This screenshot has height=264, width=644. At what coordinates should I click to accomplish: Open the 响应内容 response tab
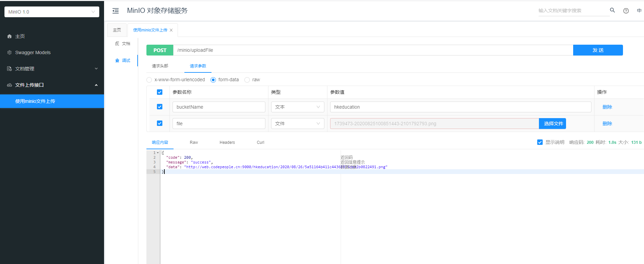pyautogui.click(x=160, y=142)
